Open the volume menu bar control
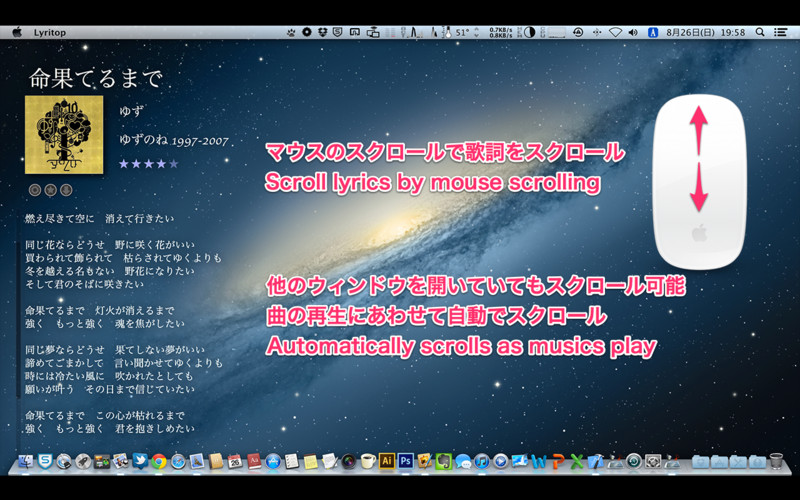 (633, 32)
